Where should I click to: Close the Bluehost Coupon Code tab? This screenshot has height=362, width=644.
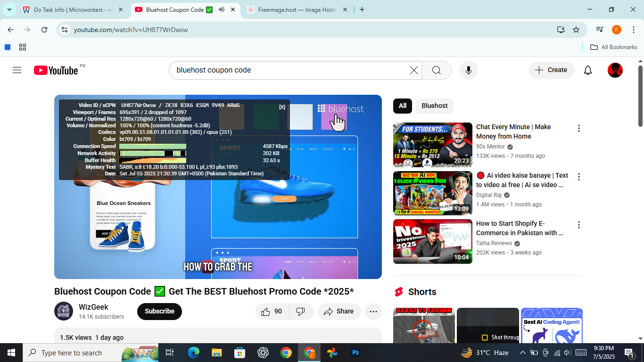pos(233,9)
